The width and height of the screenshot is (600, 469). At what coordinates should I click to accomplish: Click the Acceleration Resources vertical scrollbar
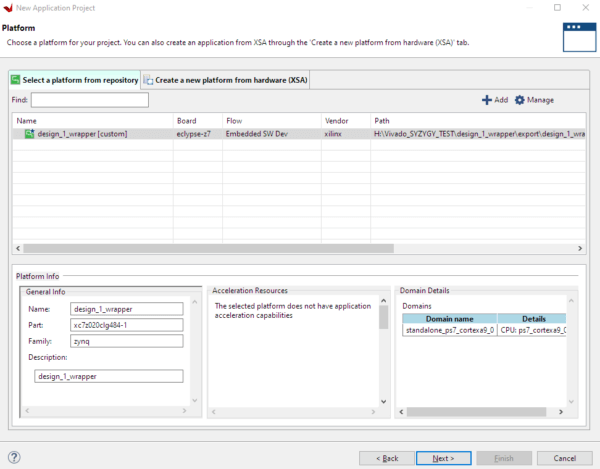(382, 318)
